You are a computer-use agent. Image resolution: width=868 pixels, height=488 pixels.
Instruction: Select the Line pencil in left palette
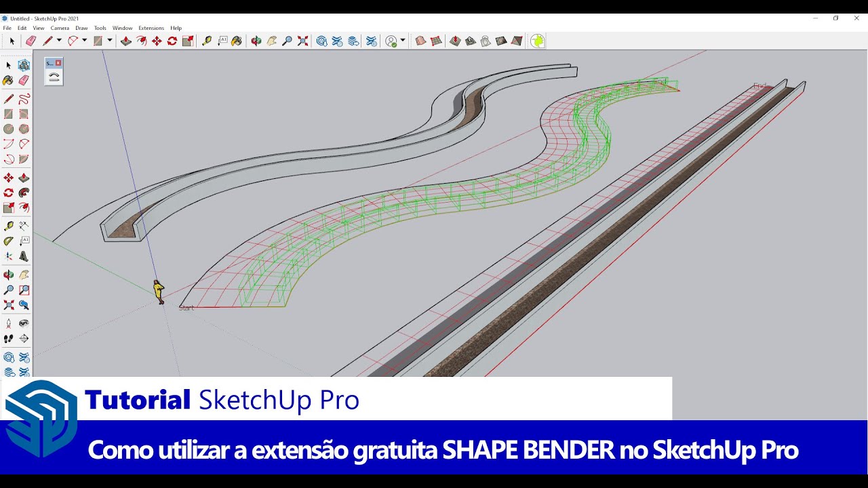pyautogui.click(x=9, y=99)
